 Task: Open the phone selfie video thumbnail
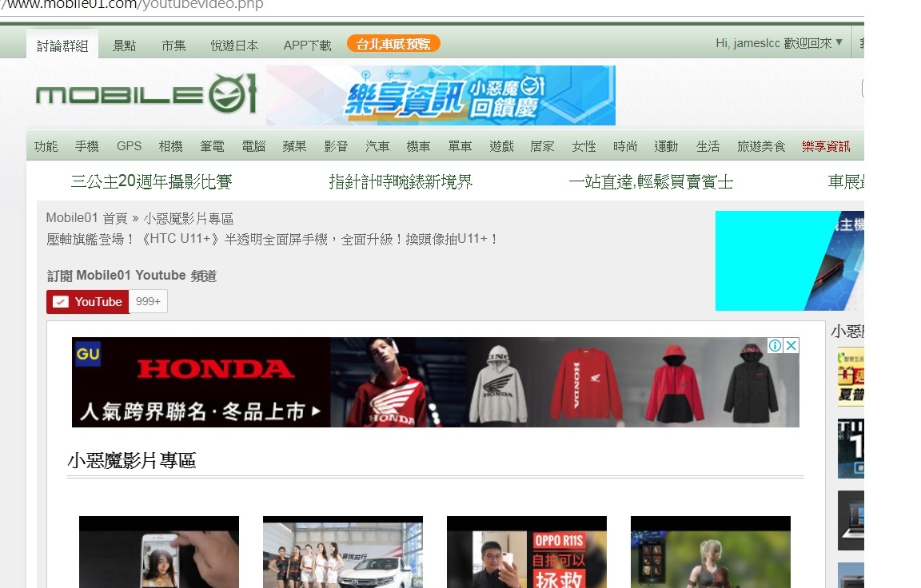pos(159,551)
